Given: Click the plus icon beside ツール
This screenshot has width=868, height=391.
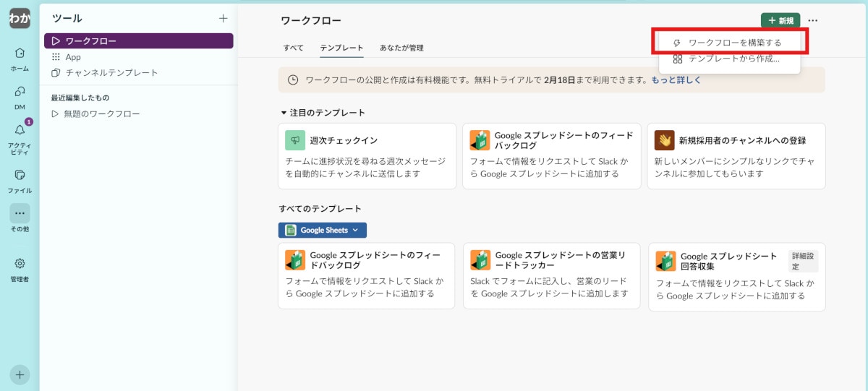Looking at the screenshot, I should point(223,18).
